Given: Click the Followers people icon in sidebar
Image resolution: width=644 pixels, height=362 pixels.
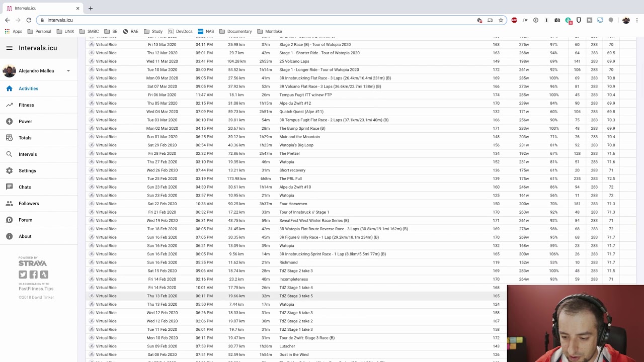Looking at the screenshot, I should pyautogui.click(x=9, y=204).
